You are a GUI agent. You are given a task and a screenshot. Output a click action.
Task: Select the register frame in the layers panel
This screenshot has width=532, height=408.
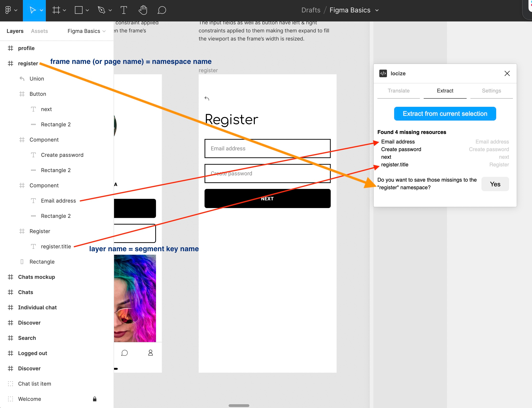pyautogui.click(x=28, y=63)
